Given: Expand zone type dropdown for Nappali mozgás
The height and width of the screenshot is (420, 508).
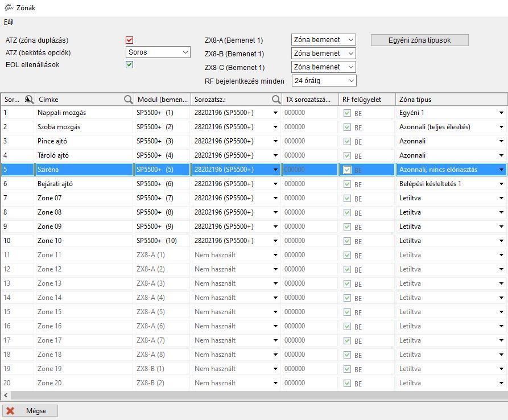Looking at the screenshot, I should [x=501, y=113].
